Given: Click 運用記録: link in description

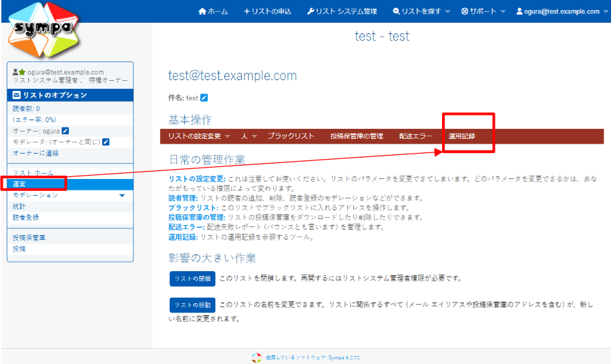Looking at the screenshot, I should tap(183, 237).
